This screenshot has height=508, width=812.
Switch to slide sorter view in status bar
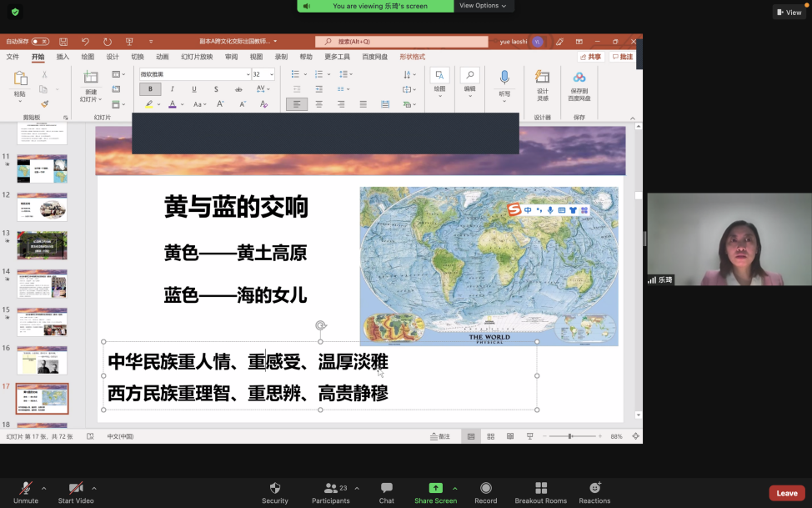[x=490, y=436]
